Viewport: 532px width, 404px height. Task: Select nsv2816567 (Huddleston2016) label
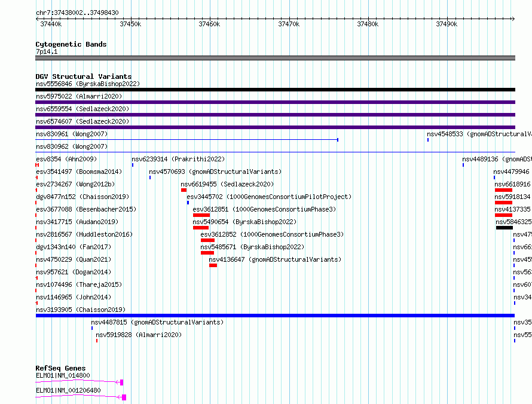[x=84, y=234]
